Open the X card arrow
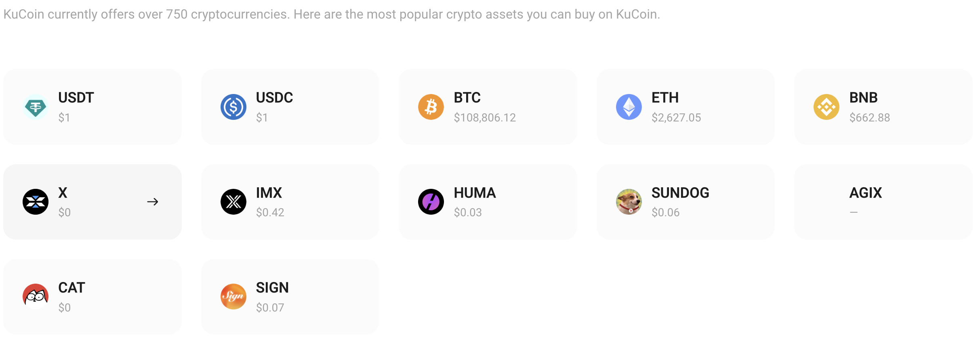The image size is (980, 347). [153, 202]
